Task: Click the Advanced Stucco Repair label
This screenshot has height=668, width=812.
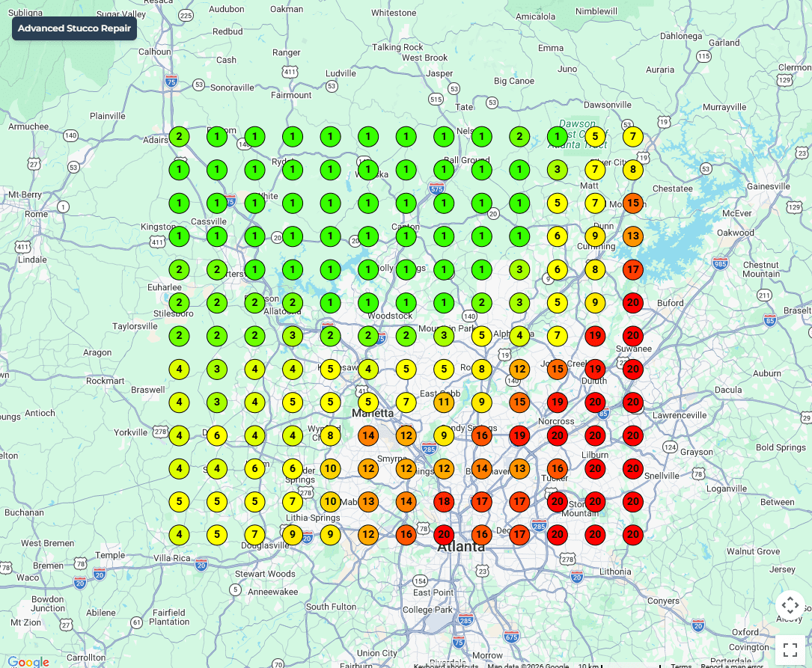Action: [74, 28]
